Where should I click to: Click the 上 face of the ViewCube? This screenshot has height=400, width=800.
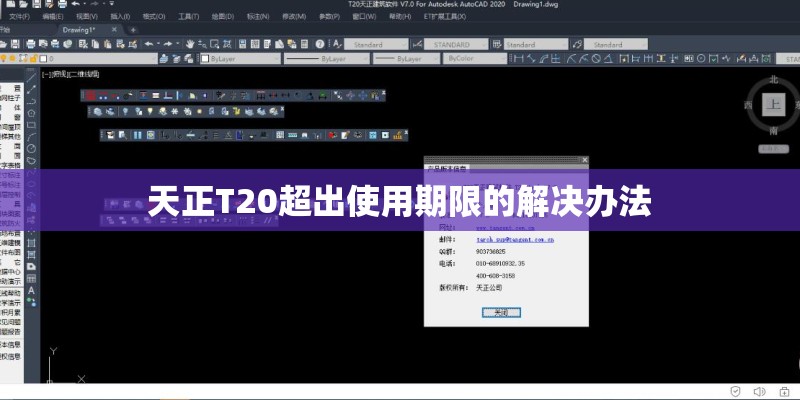coord(773,105)
